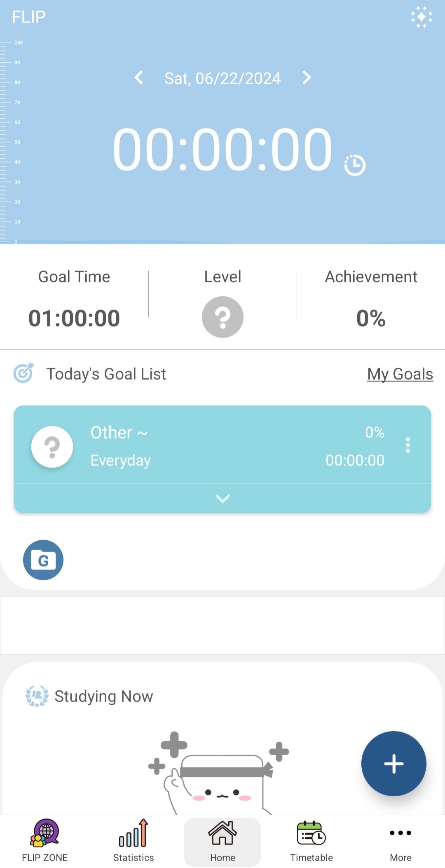The width and height of the screenshot is (445, 868).
Task: Tap the target icon beside Today's Goal List
Action: point(23,373)
